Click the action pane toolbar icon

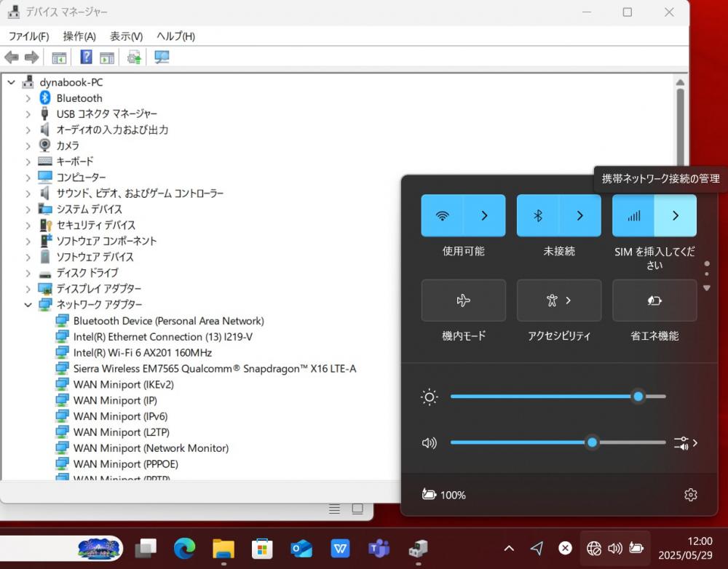point(107,57)
